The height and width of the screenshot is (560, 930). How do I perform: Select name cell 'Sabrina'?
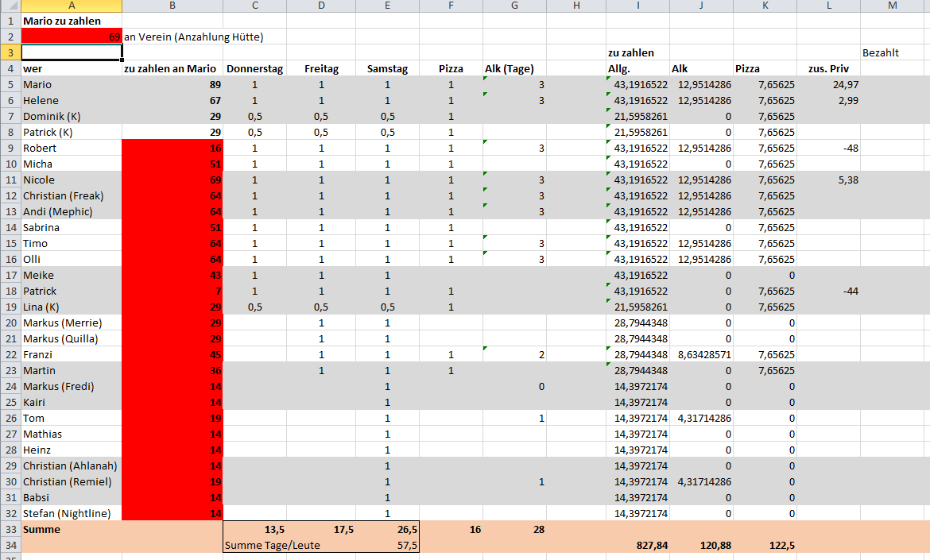point(72,227)
